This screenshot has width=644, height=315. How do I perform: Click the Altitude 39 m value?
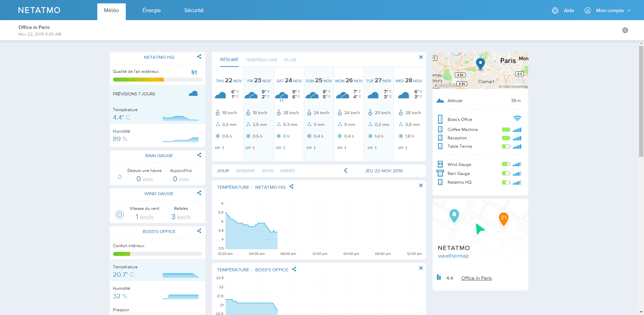[516, 101]
